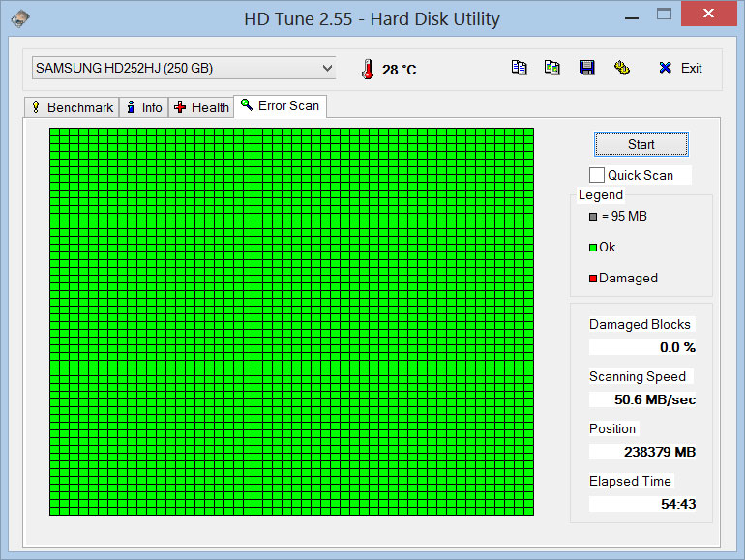Switch to the Benchmark tab
Image resolution: width=745 pixels, height=560 pixels.
pos(72,107)
